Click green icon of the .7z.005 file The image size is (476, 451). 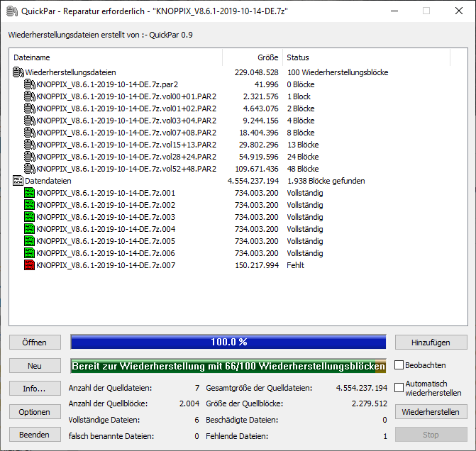pos(30,241)
